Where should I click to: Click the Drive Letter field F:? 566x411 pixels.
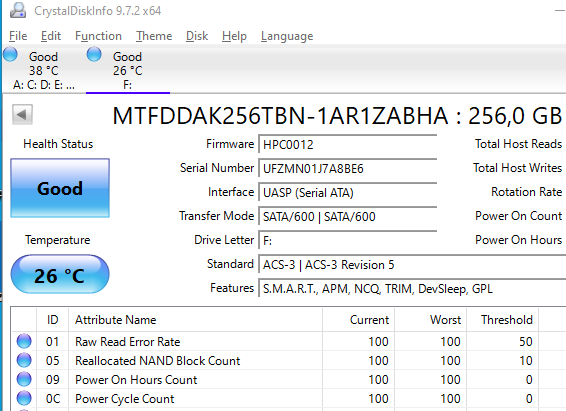click(x=348, y=240)
